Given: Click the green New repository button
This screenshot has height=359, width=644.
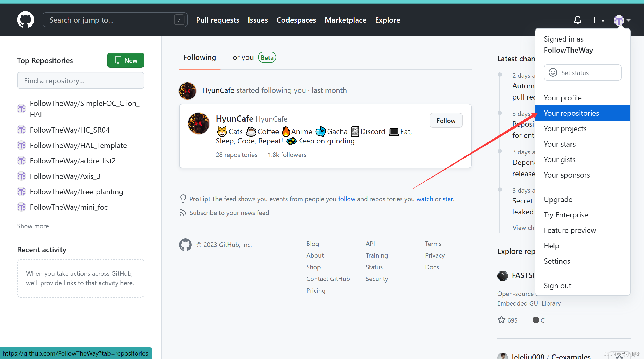Looking at the screenshot, I should pos(126,60).
